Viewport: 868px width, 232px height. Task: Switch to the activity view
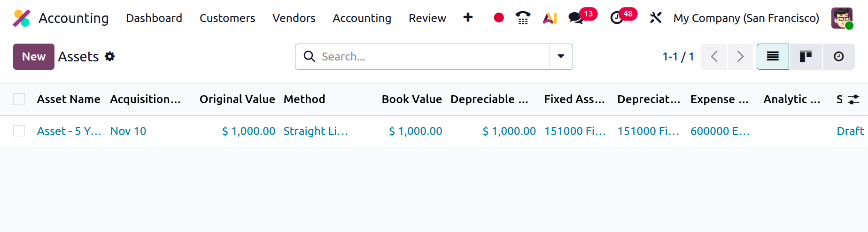point(838,57)
